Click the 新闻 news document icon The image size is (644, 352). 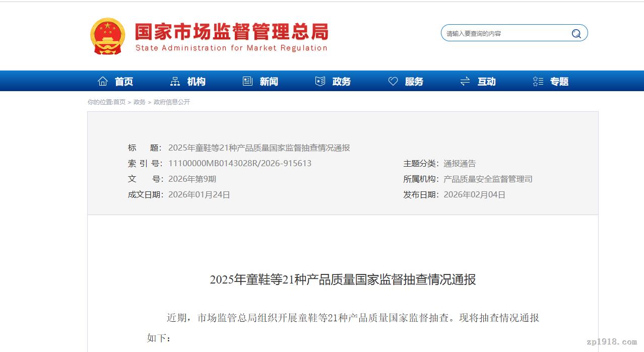pyautogui.click(x=246, y=81)
